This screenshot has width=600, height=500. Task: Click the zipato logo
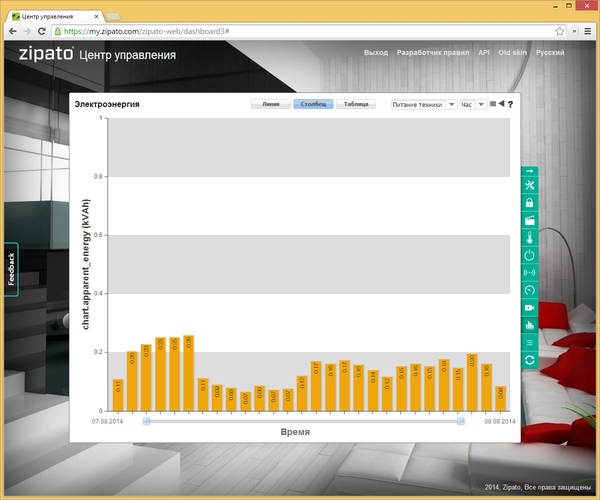[x=46, y=53]
